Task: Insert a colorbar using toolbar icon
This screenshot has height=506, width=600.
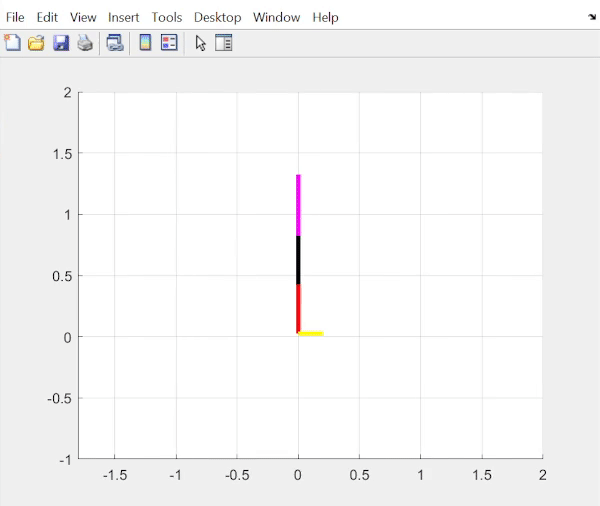Action: [145, 42]
